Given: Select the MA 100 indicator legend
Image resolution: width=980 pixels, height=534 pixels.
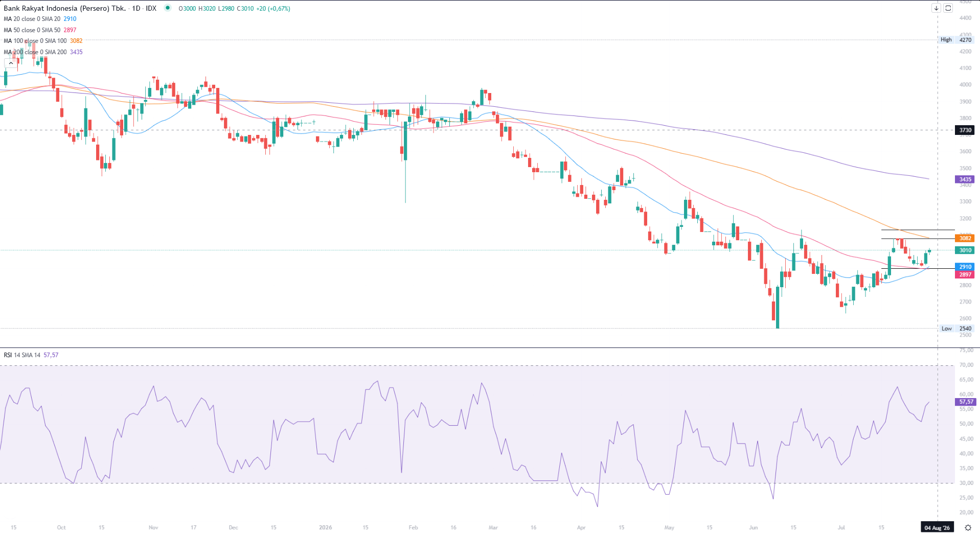Looking at the screenshot, I should (x=43, y=41).
